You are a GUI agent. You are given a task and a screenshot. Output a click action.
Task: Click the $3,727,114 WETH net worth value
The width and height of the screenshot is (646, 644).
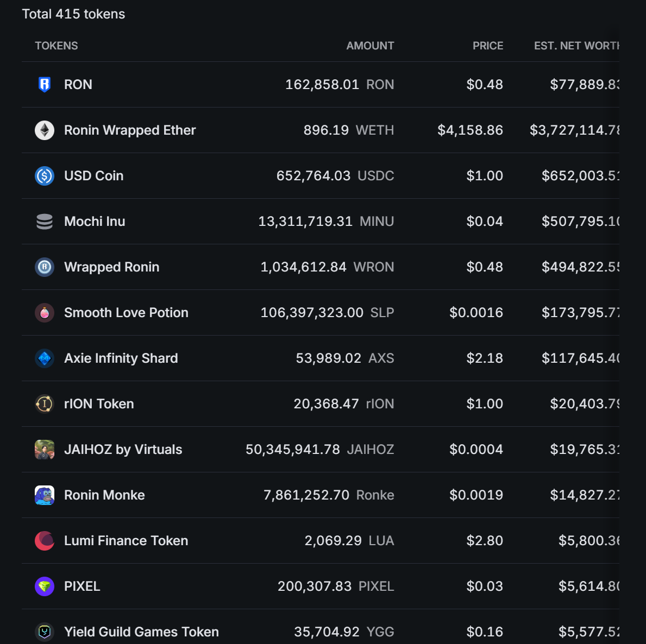click(575, 130)
